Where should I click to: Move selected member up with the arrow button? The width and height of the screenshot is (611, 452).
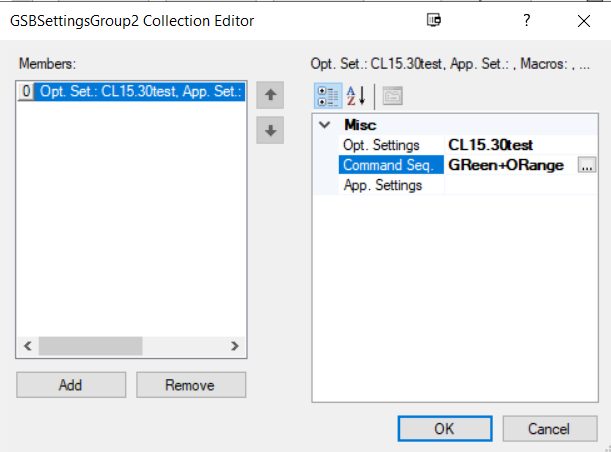[x=270, y=96]
